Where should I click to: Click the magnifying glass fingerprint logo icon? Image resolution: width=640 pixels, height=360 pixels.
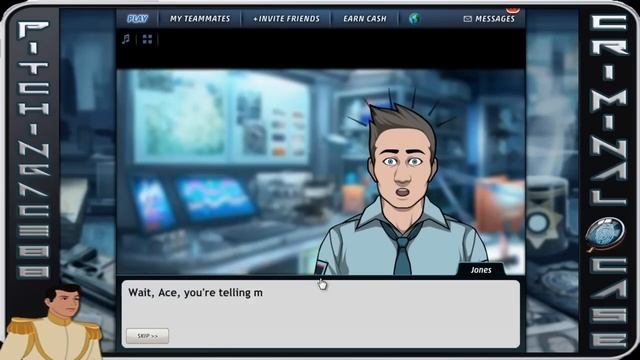point(605,234)
